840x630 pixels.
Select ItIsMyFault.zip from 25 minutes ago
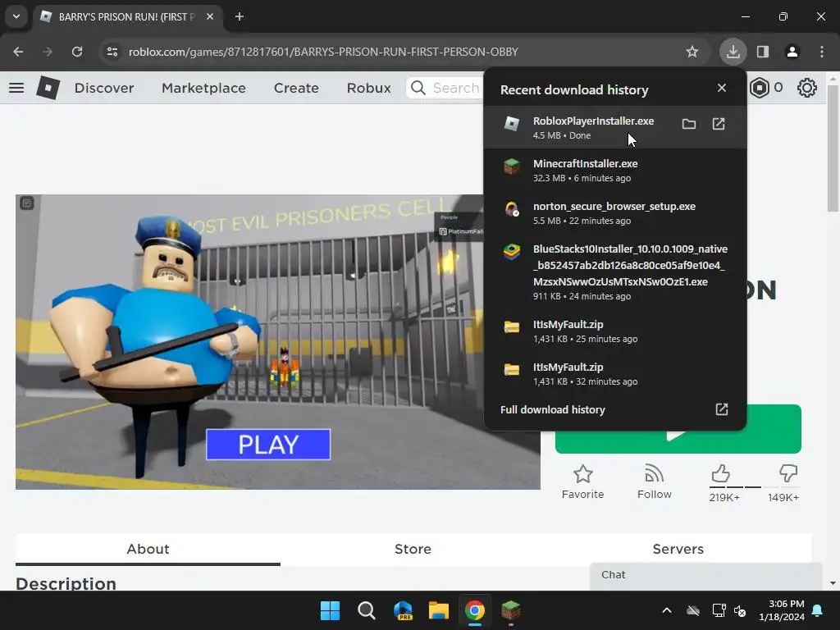[614, 331]
